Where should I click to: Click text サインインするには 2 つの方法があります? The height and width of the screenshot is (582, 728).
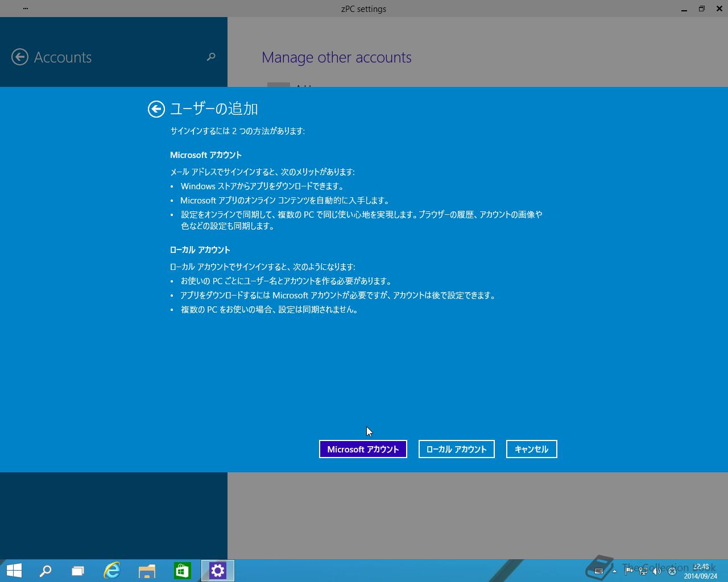[238, 131]
